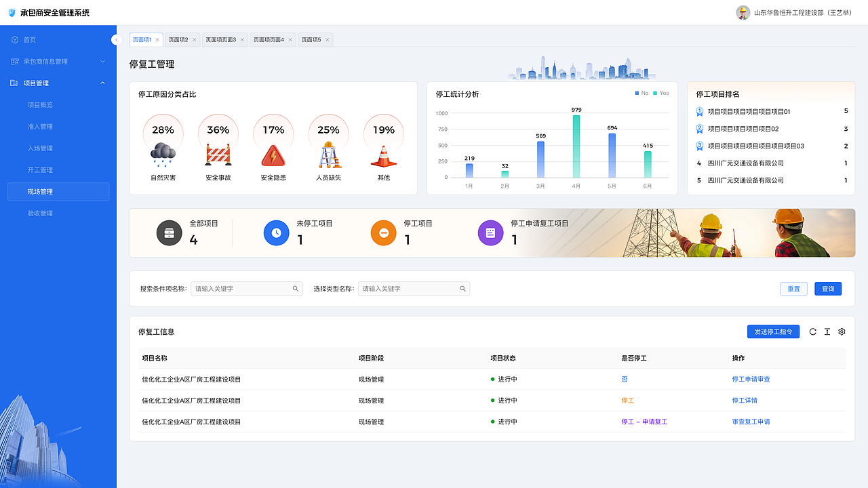Click the 36% 安全事故 progress ring

click(x=218, y=129)
